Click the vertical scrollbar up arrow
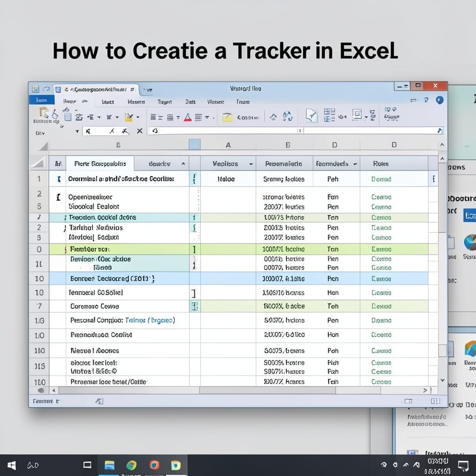The width and height of the screenshot is (476, 476). [443, 159]
